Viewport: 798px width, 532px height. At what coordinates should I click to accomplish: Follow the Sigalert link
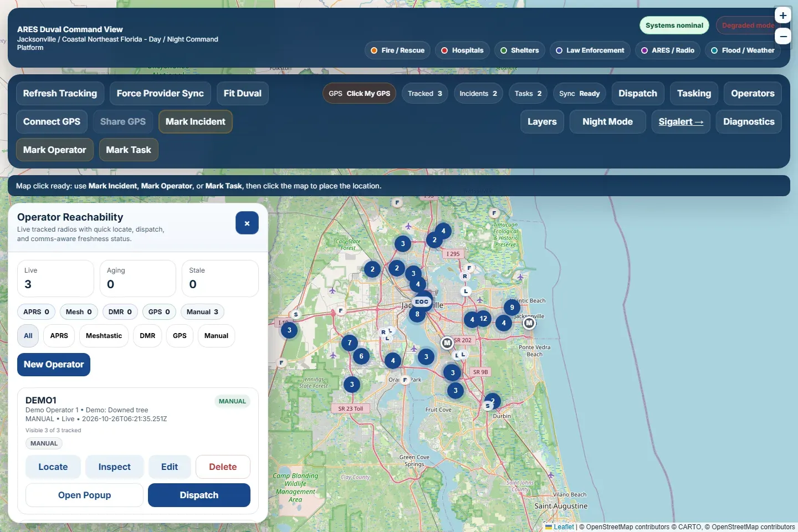(x=681, y=122)
